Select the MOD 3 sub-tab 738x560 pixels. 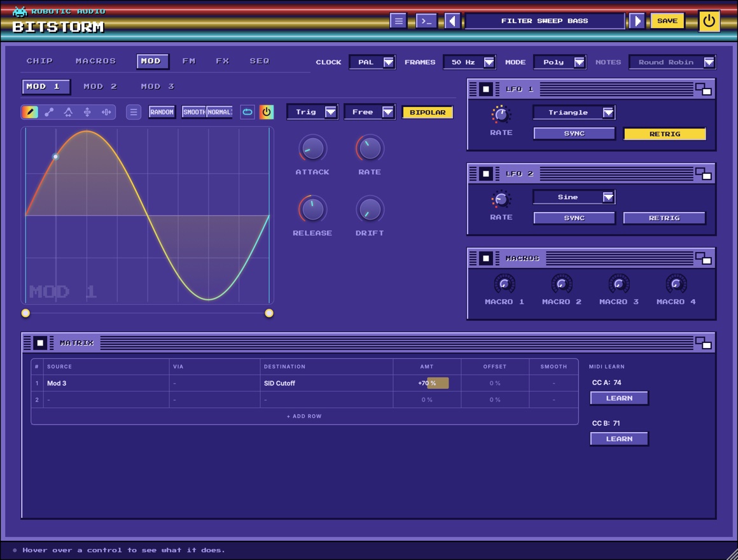pyautogui.click(x=157, y=87)
